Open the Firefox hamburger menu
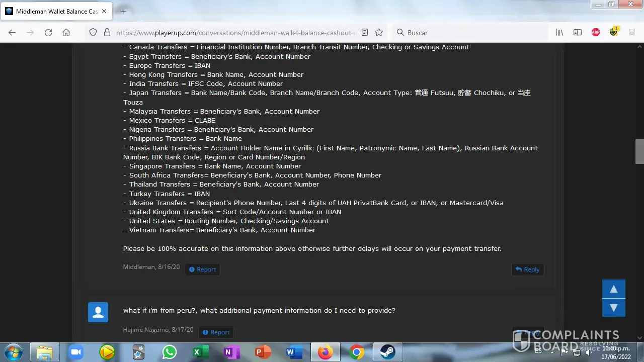This screenshot has height=362, width=644. [x=632, y=32]
